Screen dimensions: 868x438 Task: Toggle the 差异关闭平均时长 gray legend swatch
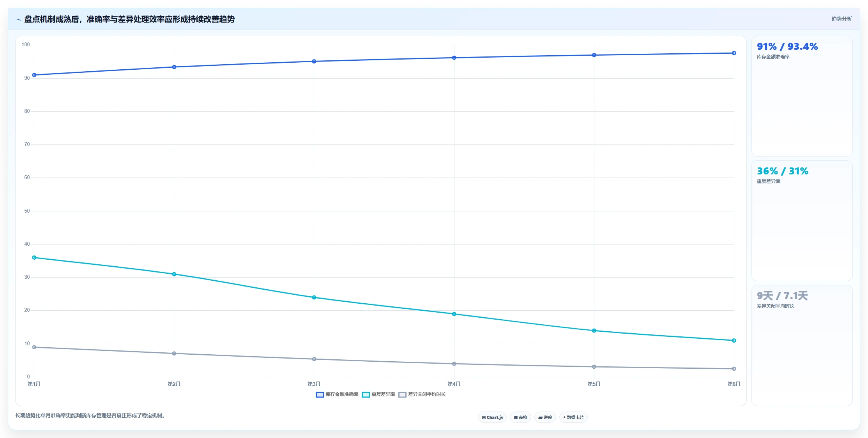coord(402,395)
